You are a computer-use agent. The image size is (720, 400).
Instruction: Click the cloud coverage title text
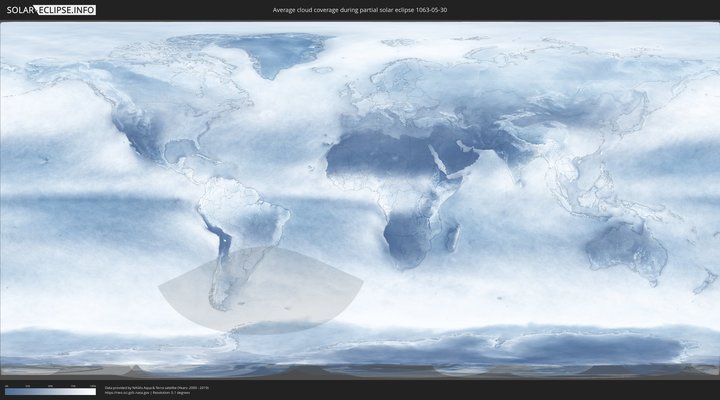pyautogui.click(x=359, y=10)
